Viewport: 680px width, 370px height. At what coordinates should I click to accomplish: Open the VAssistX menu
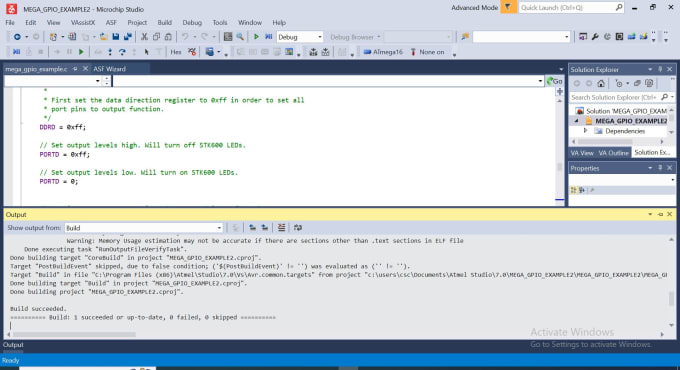pos(83,23)
